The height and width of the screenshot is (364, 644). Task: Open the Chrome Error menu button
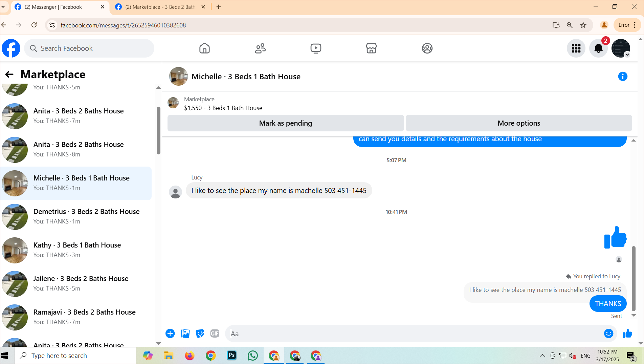coord(627,25)
